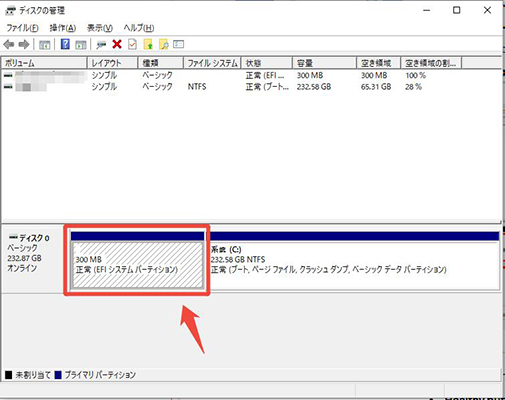Click the Back arrow toolbar icon

click(9, 44)
